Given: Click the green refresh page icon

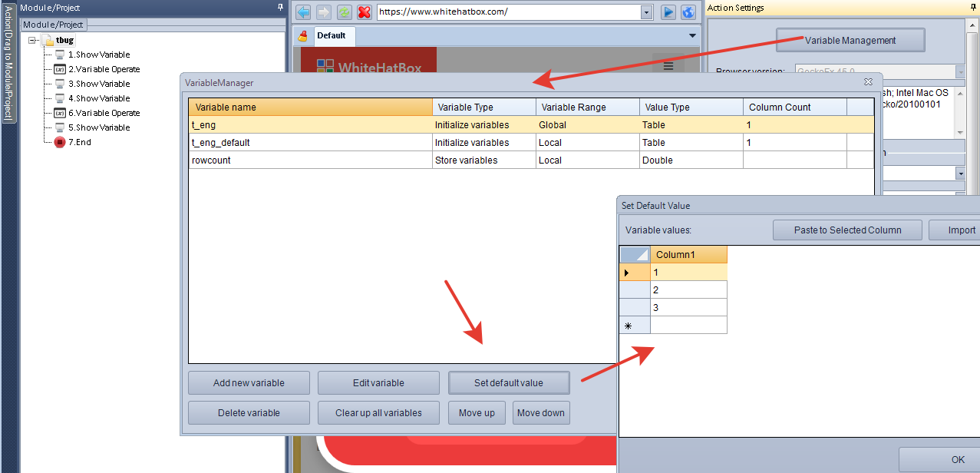Looking at the screenshot, I should pyautogui.click(x=345, y=12).
